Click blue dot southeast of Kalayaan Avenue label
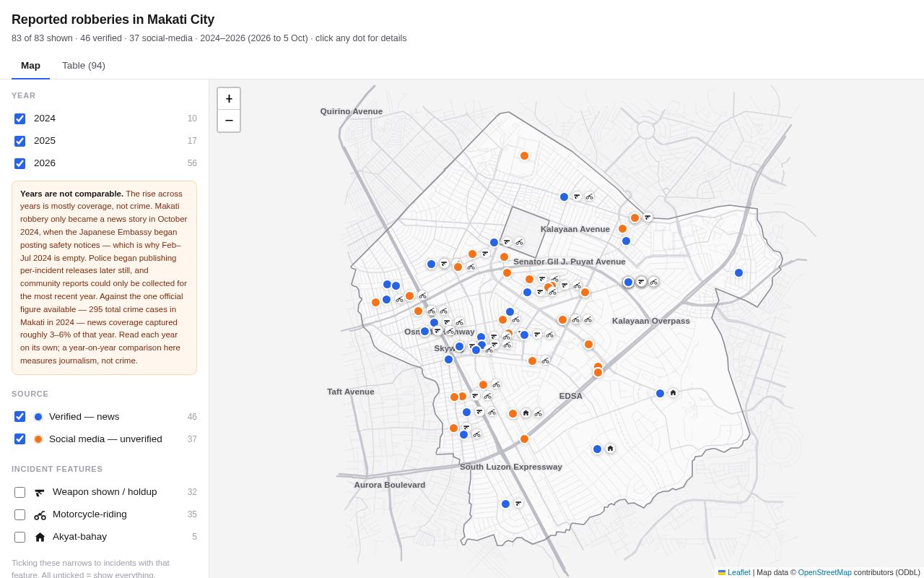Image resolution: width=924 pixels, height=578 pixels. pyautogui.click(x=626, y=241)
